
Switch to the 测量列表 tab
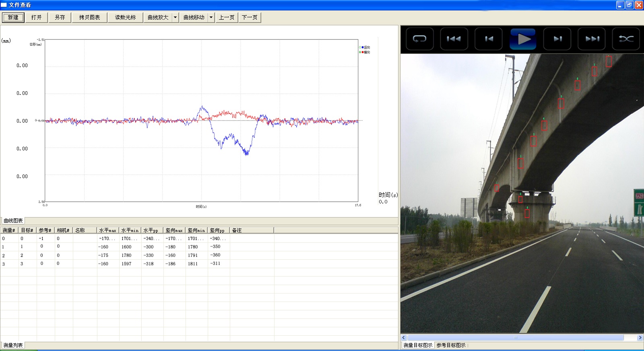13,345
